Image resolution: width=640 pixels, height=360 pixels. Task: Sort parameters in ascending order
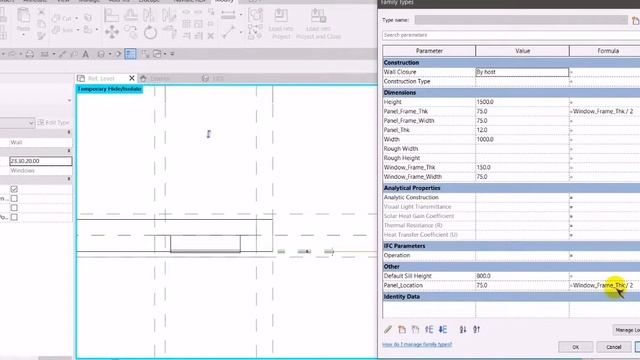pyautogui.click(x=463, y=329)
